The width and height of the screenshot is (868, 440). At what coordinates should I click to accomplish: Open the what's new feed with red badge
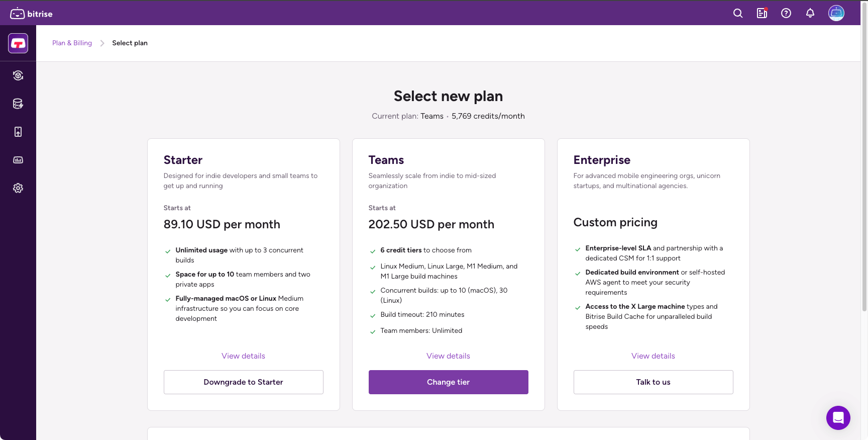coord(762,13)
